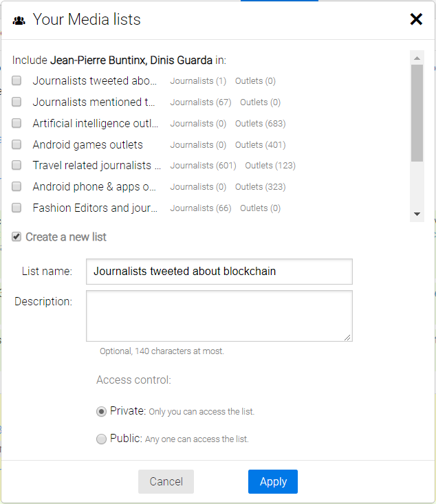Viewport: 436px width, 504px height.
Task: Close the Your Media lists dialog
Action: 416,19
